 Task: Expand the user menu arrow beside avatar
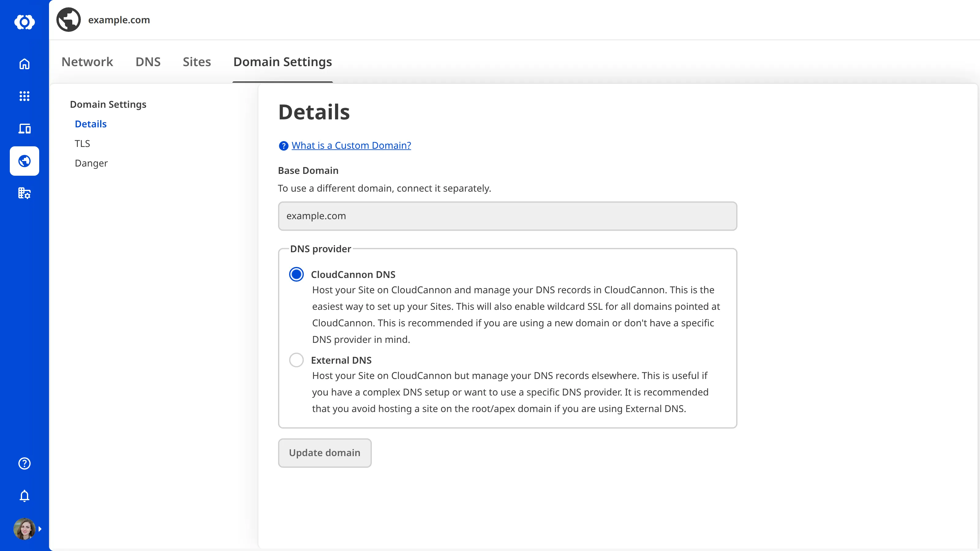pos(40,529)
